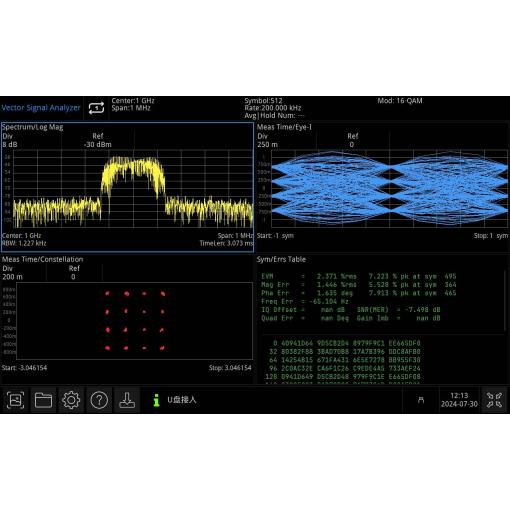Screen dimensions: 510x510
Task: Open the settings gear icon
Action: pyautogui.click(x=71, y=399)
